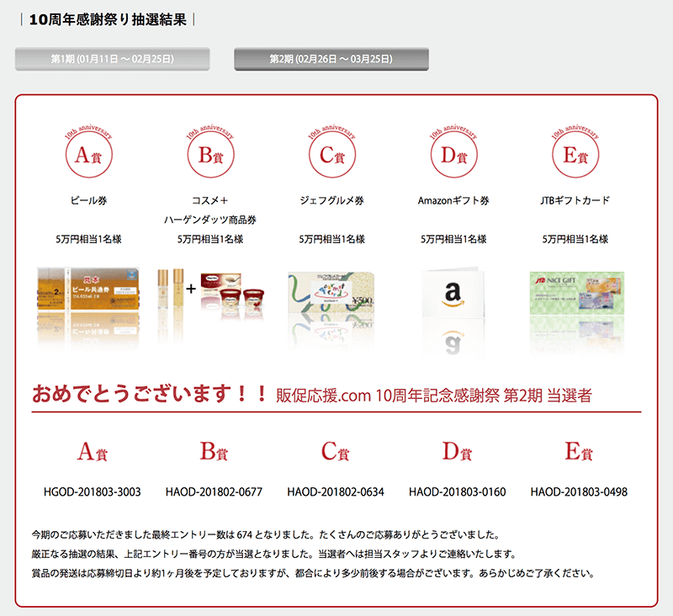
Task: Select the 第2期 (02月26日〜03月25日) tab
Action: [x=331, y=59]
